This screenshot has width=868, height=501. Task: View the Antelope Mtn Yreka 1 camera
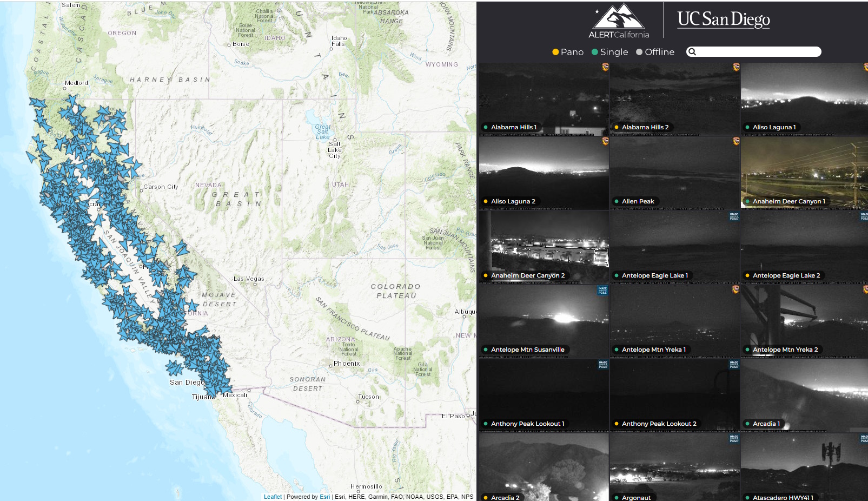coord(674,321)
